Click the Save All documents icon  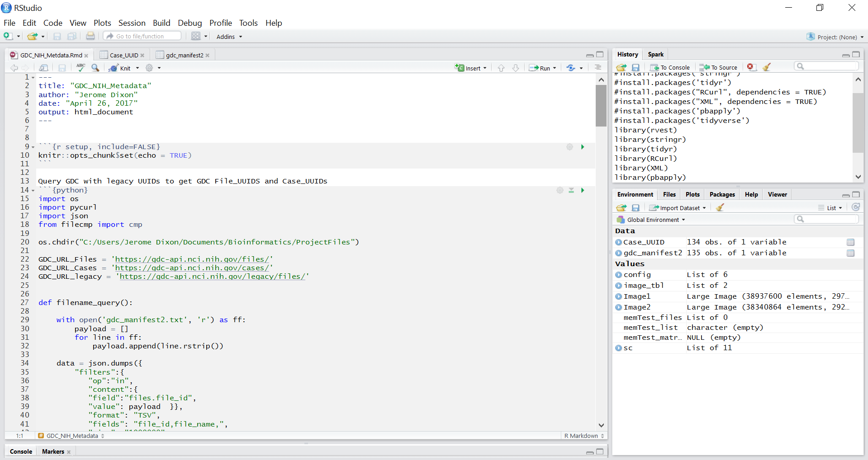71,36
